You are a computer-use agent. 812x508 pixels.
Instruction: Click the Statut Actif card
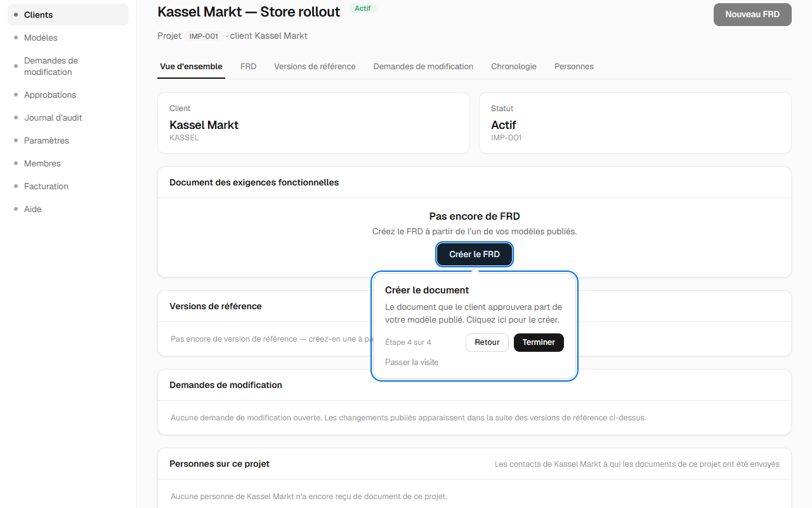(635, 123)
